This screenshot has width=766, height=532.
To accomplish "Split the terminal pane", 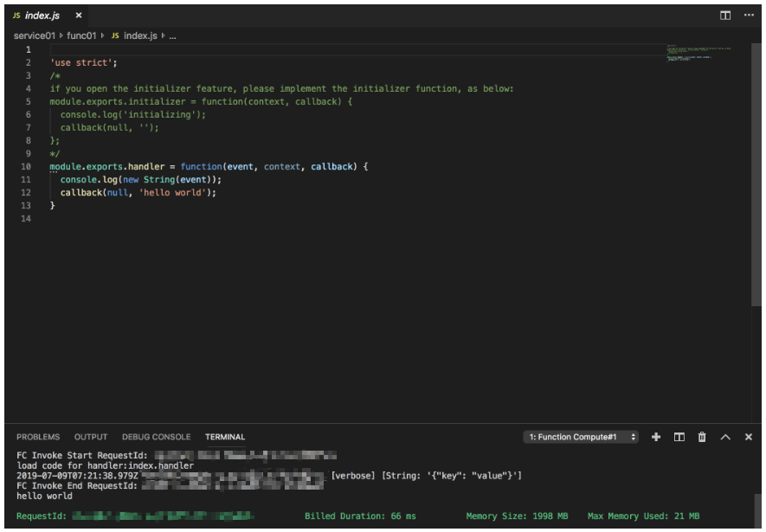I will 679,437.
